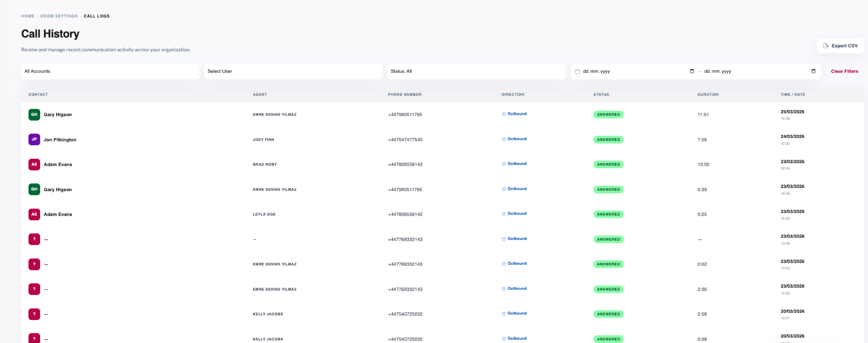Click the AGENT column header

coord(260,94)
